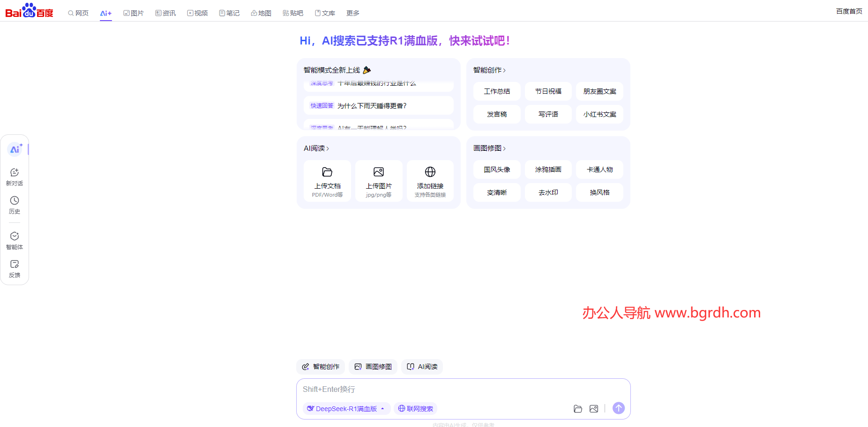Select the 朋友圈文案 button
This screenshot has width=868, height=427.
[x=600, y=91]
